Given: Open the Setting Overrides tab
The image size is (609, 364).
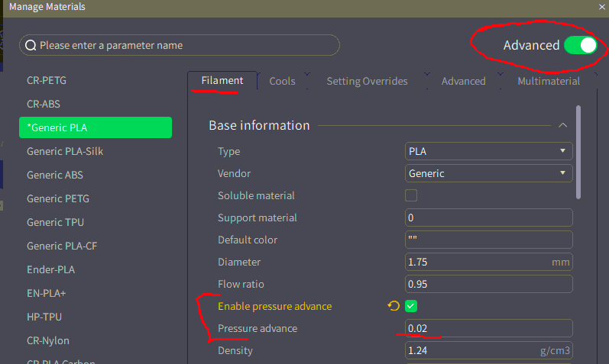Looking at the screenshot, I should coord(367,81).
